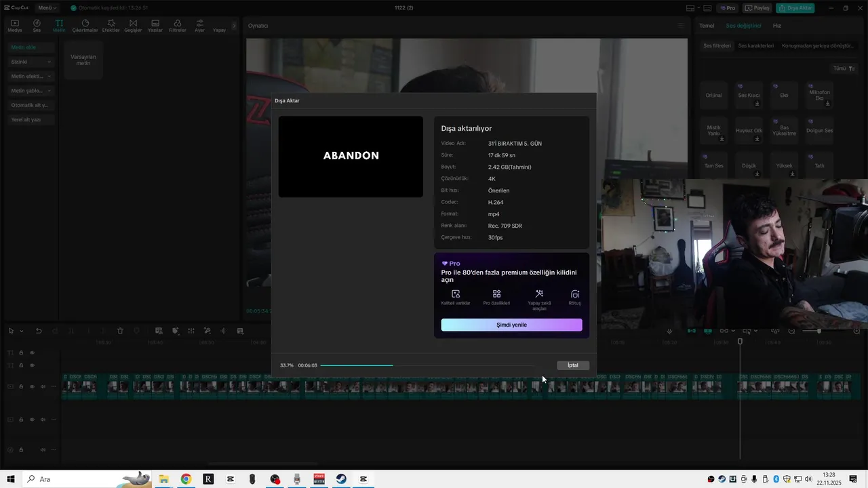Click the volume icon in system tray
868x488 pixels.
point(808,479)
